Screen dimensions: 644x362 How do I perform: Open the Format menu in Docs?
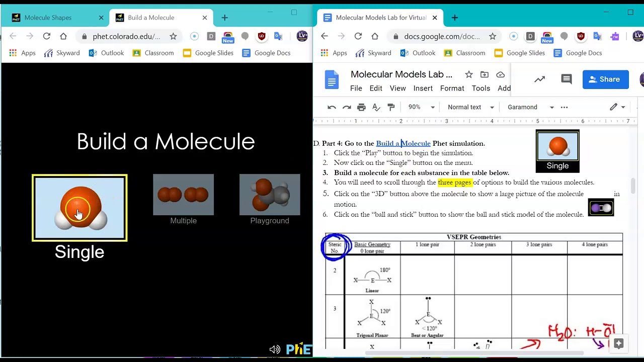click(x=452, y=88)
